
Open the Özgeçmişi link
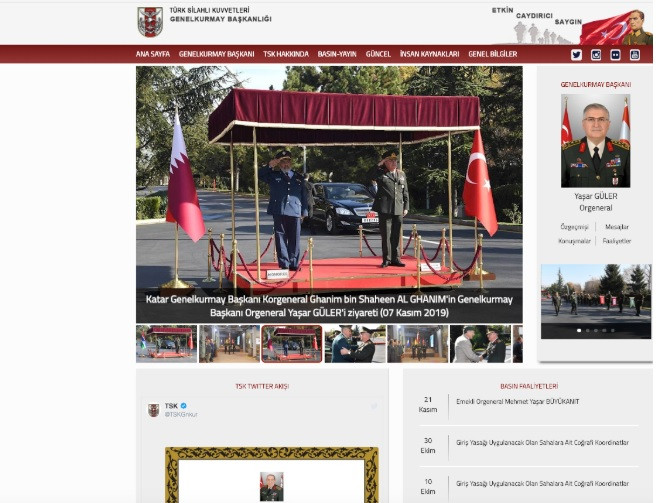pos(574,227)
